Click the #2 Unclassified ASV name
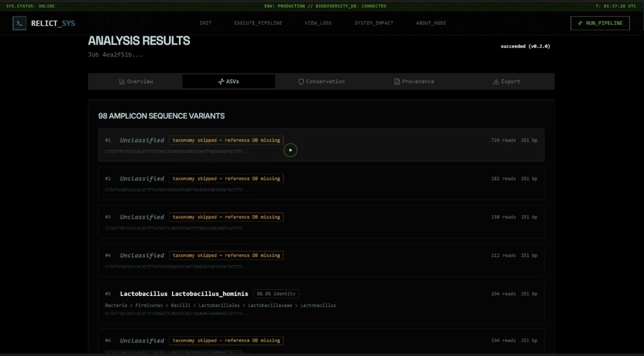 coord(142,179)
